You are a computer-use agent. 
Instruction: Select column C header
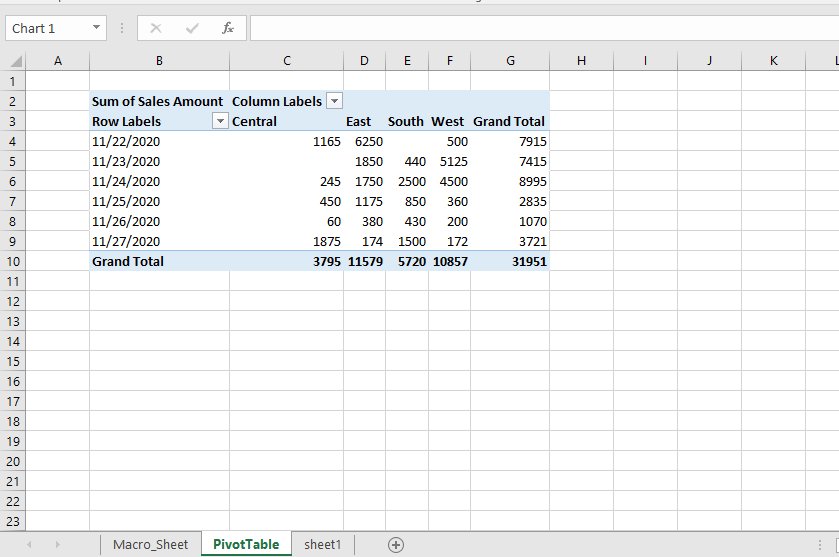287,60
